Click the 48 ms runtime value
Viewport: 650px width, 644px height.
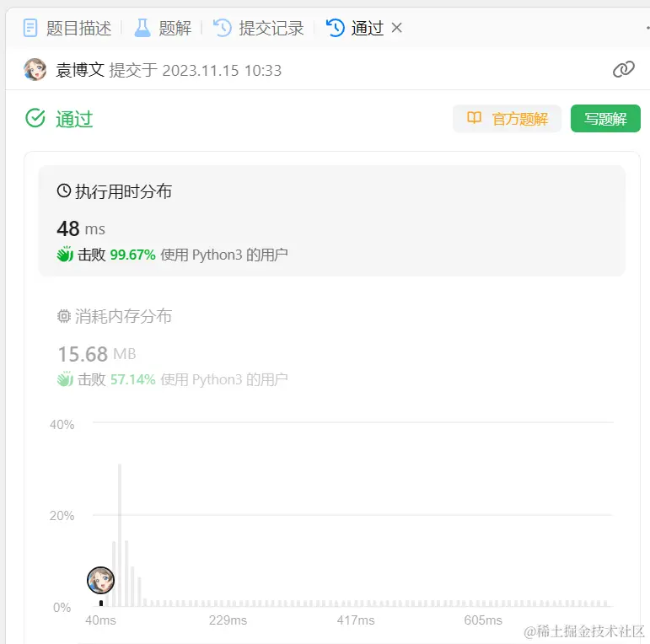tap(81, 228)
